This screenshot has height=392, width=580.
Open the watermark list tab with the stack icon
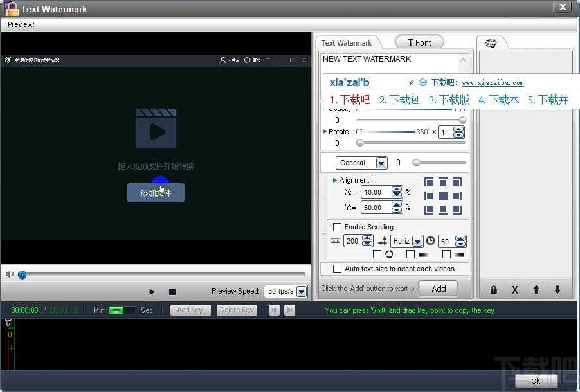point(491,41)
